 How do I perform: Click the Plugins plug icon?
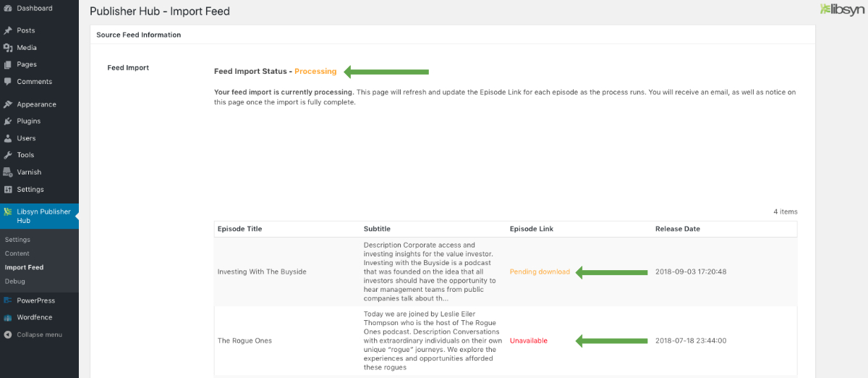[8, 121]
